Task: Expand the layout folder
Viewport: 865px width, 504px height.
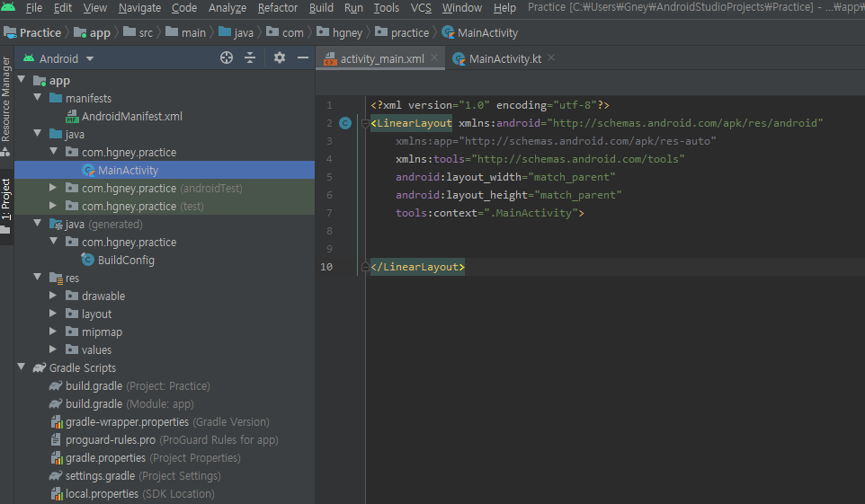Action: point(53,314)
